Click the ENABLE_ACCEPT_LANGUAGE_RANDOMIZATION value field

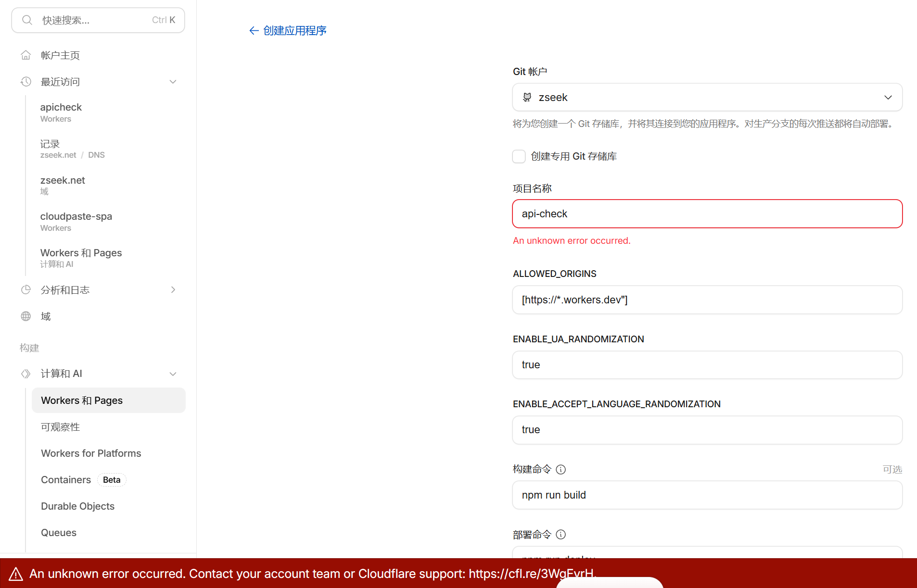[x=707, y=430]
